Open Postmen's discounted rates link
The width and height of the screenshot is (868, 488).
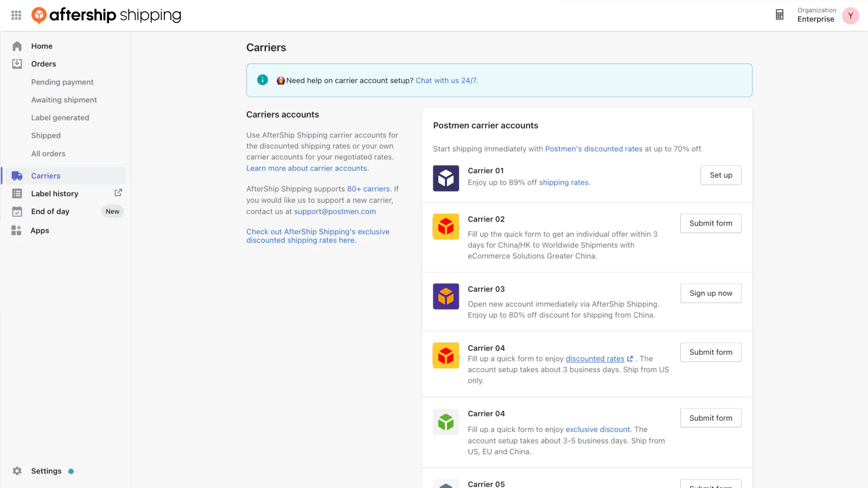coord(593,149)
